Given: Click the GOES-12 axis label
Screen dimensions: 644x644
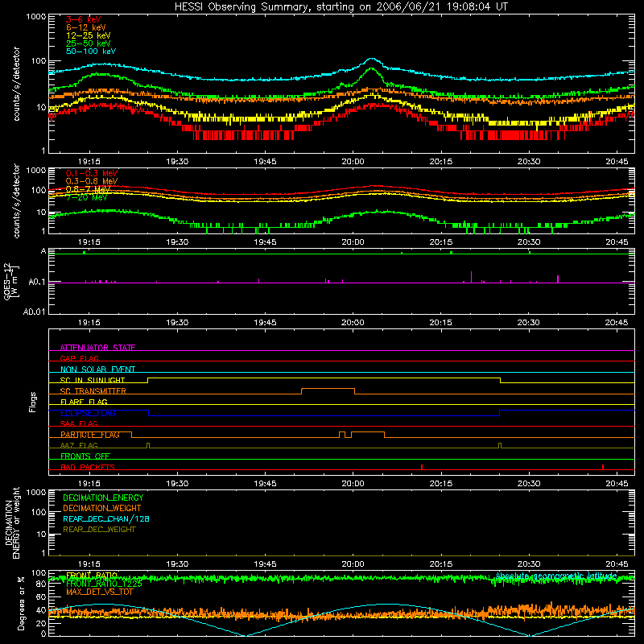Looking at the screenshot, I should [11, 281].
